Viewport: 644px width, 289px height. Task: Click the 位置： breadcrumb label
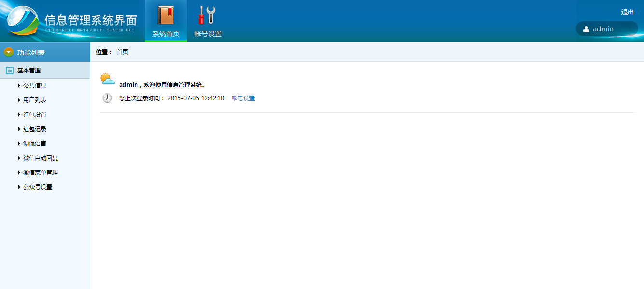pyautogui.click(x=104, y=52)
